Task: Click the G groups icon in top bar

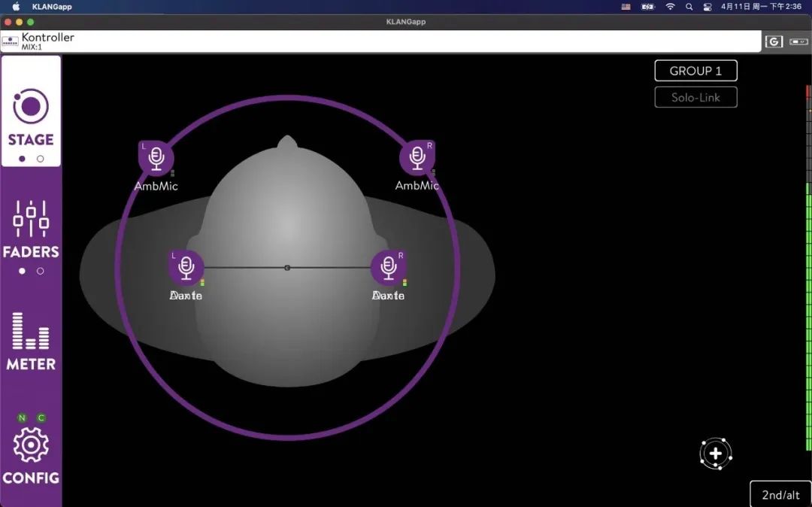Action: pos(774,41)
